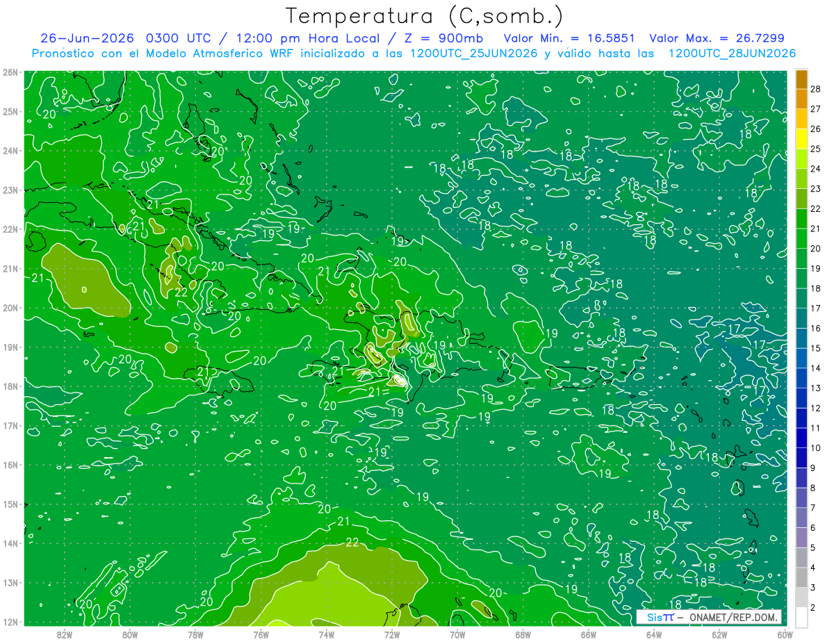Click the "82W" longitude axis label
The height and width of the screenshot is (644, 834).
pos(64,634)
